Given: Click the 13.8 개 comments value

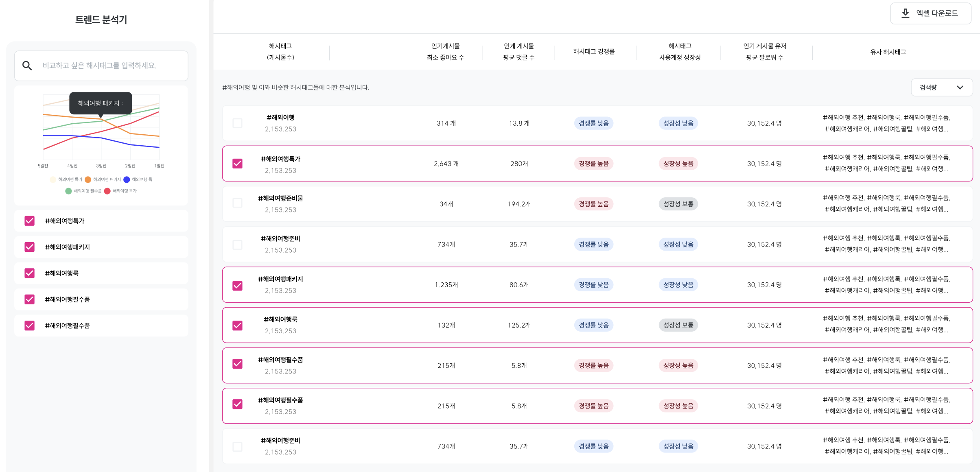Looking at the screenshot, I should (x=519, y=123).
